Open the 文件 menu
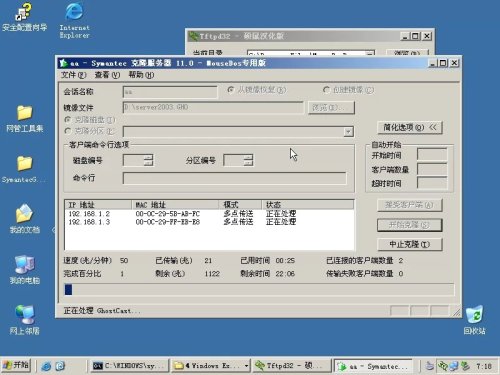The width and height of the screenshot is (500, 375). coord(73,75)
